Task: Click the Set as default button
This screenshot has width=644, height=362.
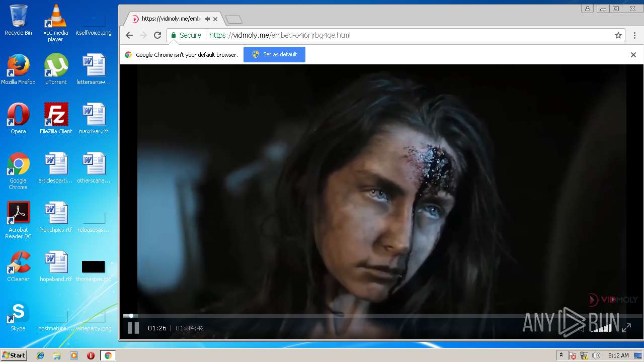Action: [274, 54]
